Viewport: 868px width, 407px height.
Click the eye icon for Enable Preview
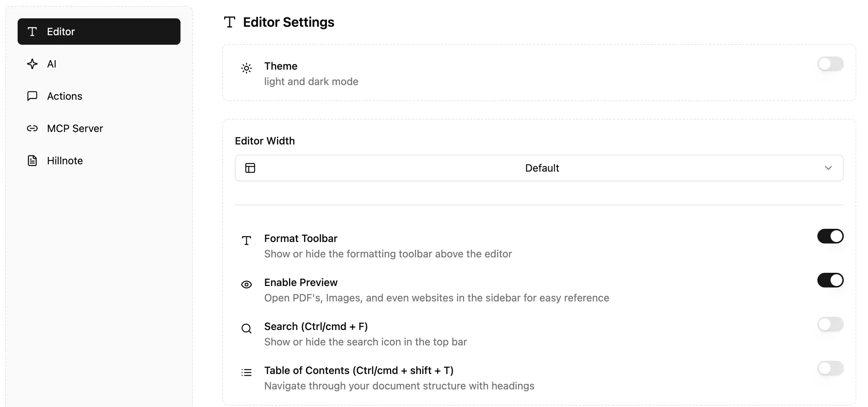pos(247,285)
